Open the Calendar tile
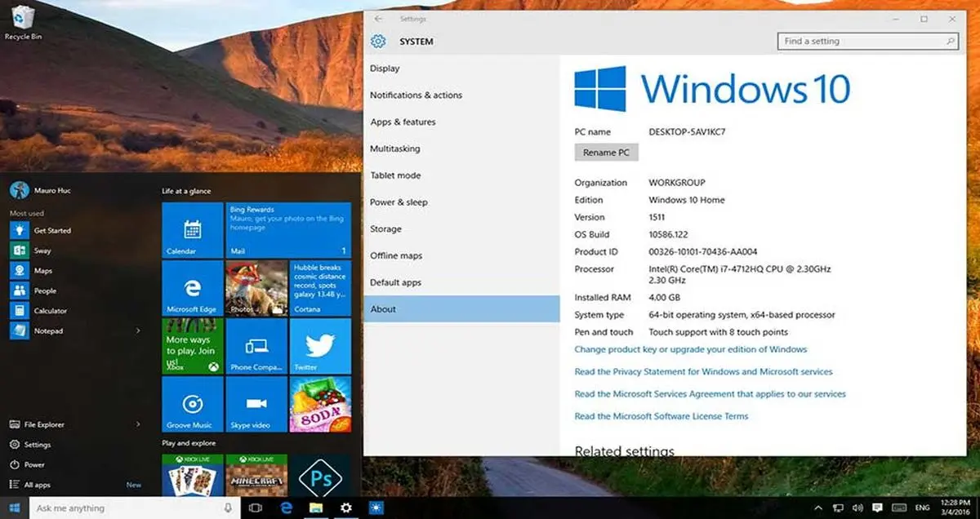The width and height of the screenshot is (980, 519). tap(192, 230)
